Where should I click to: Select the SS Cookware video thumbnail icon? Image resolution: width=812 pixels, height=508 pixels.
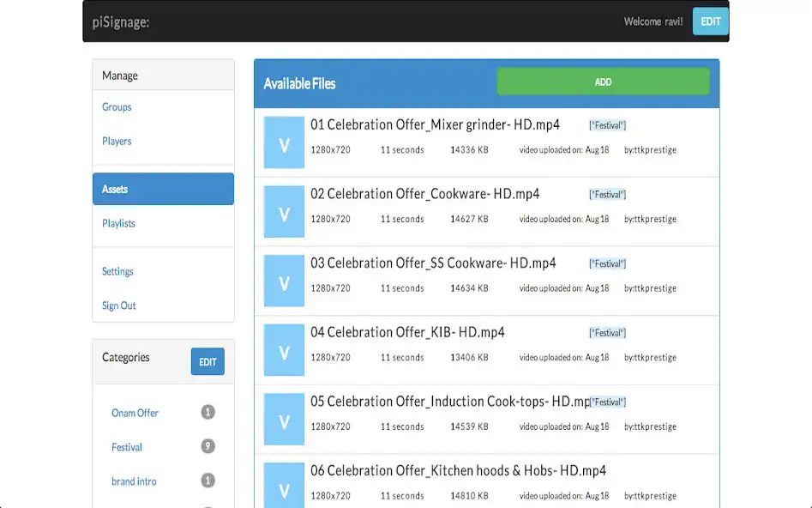coord(284,281)
